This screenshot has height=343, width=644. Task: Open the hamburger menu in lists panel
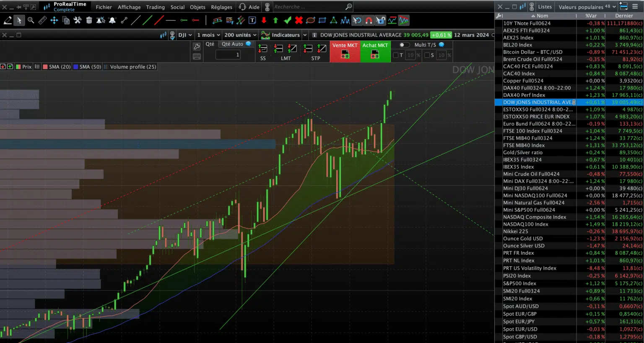click(635, 6)
